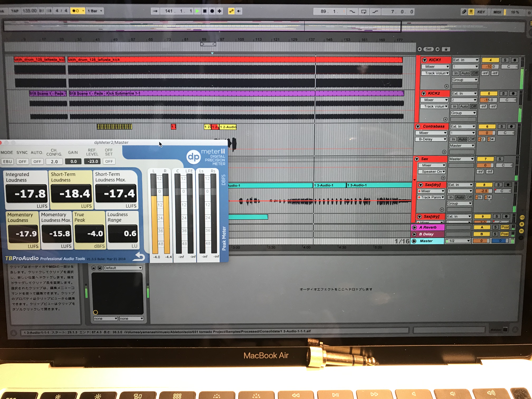Activate Draw Mode pencil button
The image size is (532, 399).
point(464,12)
